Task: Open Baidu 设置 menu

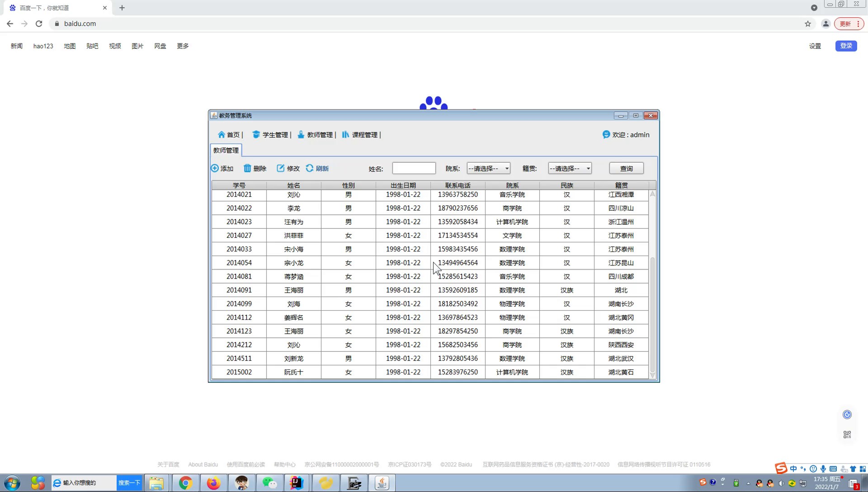Action: [815, 46]
